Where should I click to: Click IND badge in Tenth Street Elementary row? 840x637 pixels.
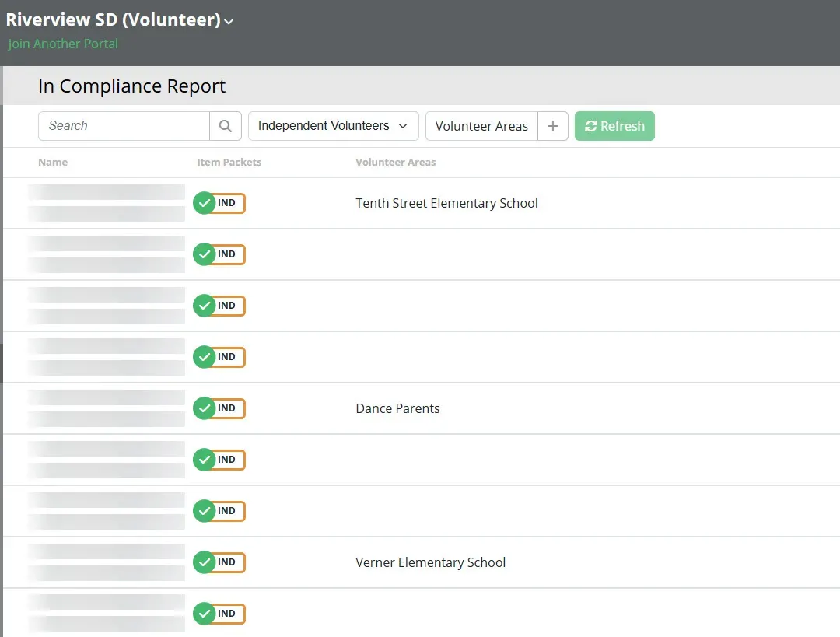pyautogui.click(x=219, y=203)
